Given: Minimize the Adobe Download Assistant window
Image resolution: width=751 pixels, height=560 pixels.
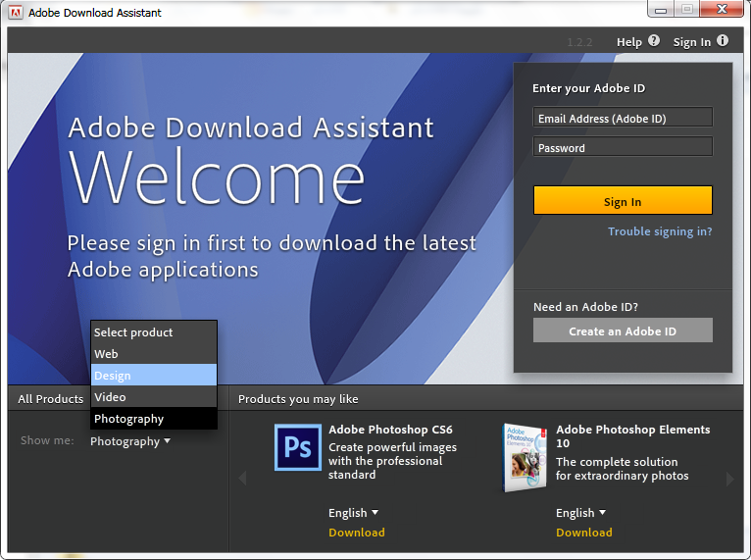Looking at the screenshot, I should point(661,9).
